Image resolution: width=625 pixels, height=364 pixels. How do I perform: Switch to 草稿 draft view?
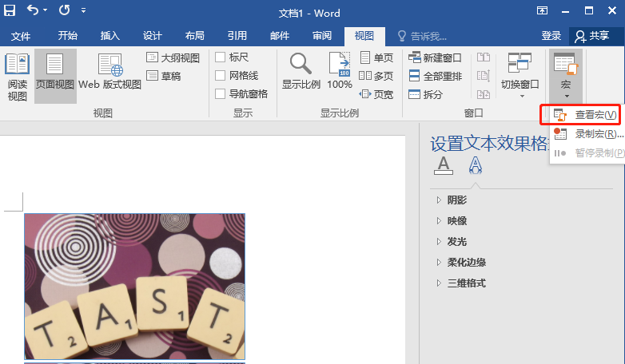coord(164,76)
